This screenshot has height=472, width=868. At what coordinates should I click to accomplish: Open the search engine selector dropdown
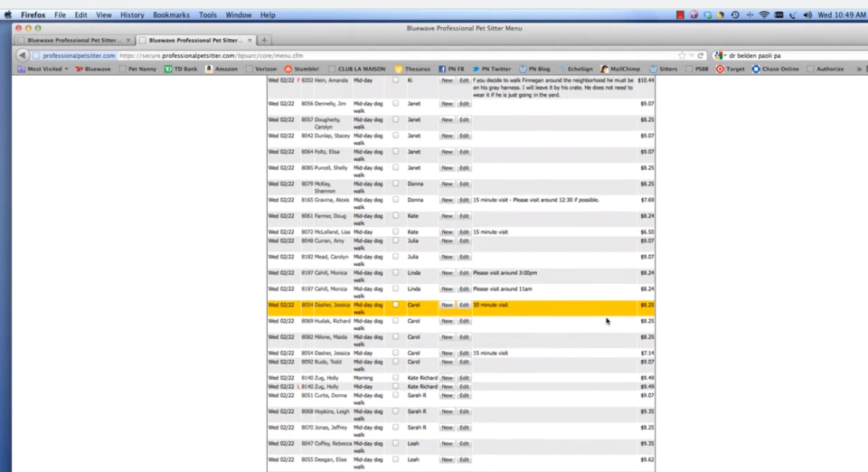721,55
